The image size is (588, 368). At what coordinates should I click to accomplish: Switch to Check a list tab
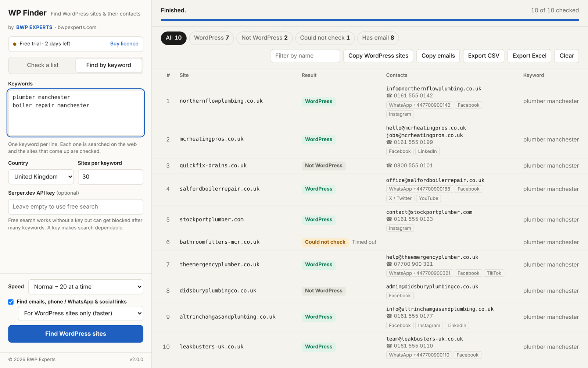click(43, 65)
